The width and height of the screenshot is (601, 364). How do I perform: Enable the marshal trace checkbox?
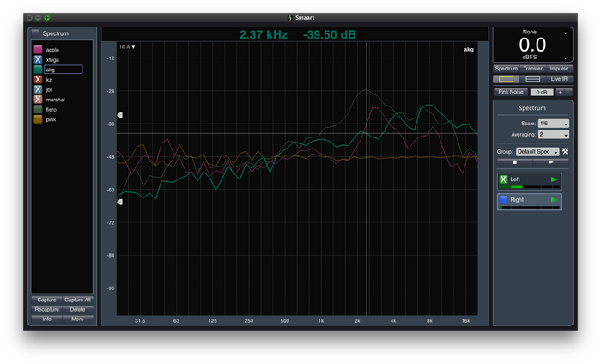tap(38, 100)
